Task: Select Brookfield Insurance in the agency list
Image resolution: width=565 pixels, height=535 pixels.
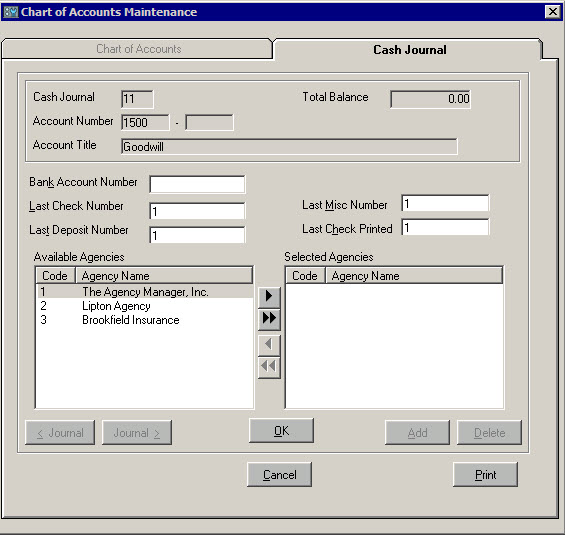Action: (144, 320)
